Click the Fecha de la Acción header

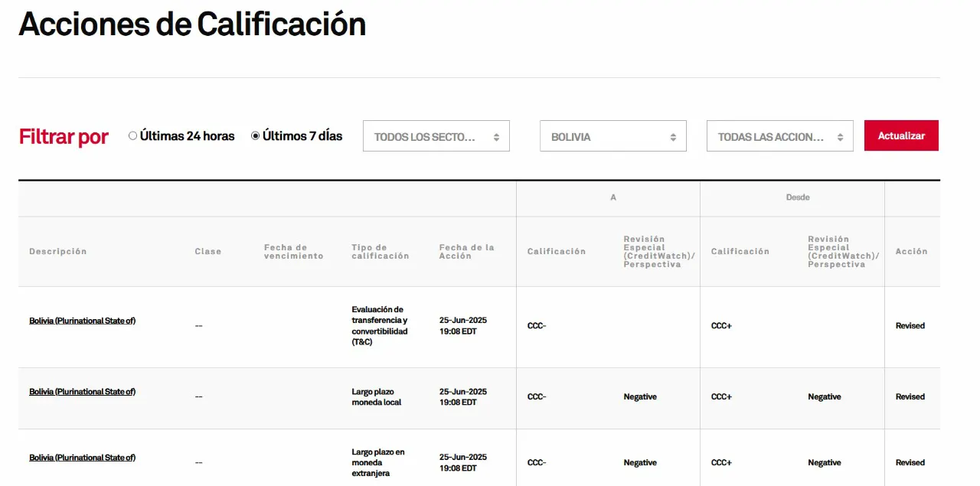tap(466, 252)
